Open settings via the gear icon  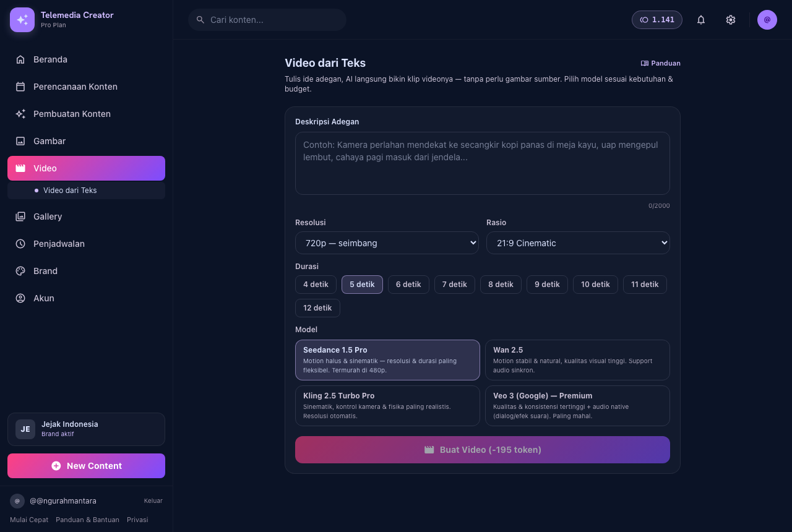[731, 20]
